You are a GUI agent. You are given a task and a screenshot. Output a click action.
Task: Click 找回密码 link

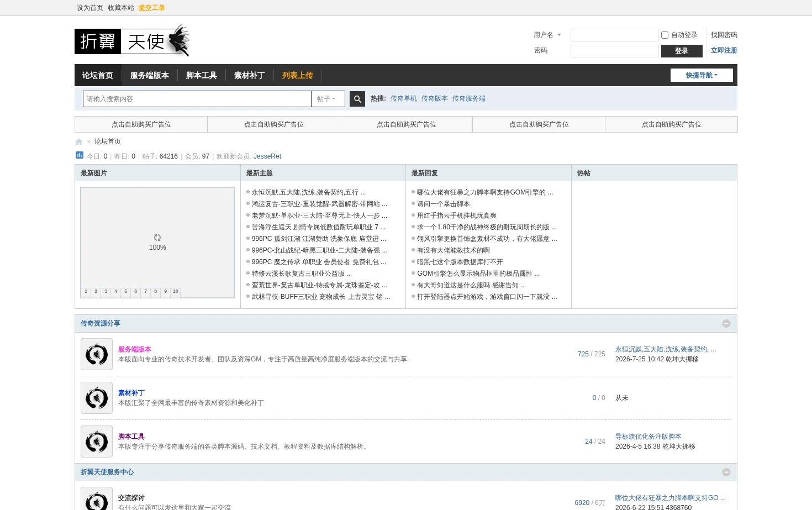coord(724,35)
